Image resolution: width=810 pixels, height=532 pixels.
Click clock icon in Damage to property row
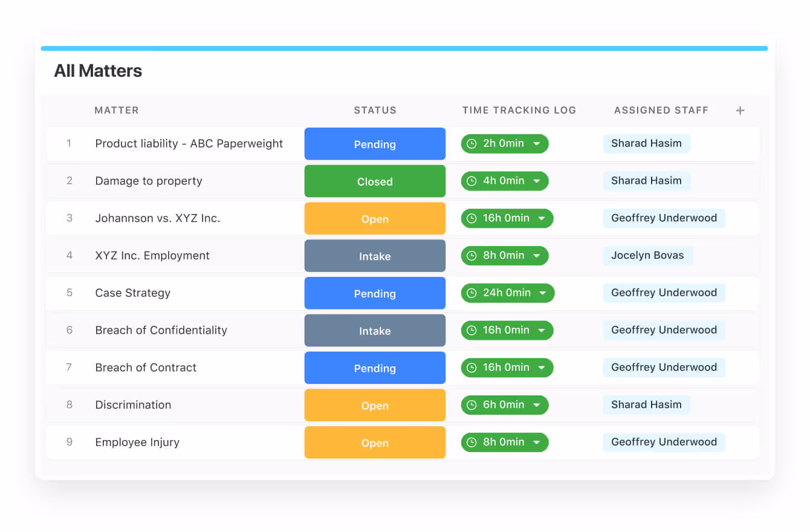coord(471,181)
